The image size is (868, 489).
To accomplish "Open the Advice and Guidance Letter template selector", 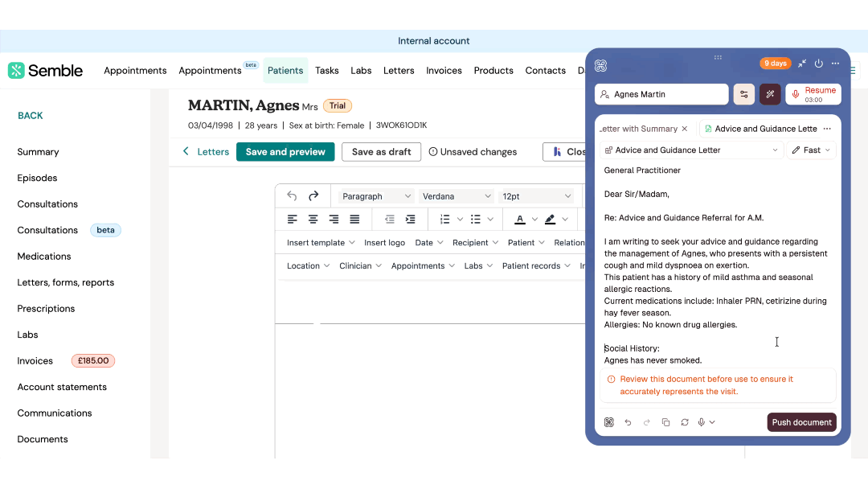I will click(691, 150).
